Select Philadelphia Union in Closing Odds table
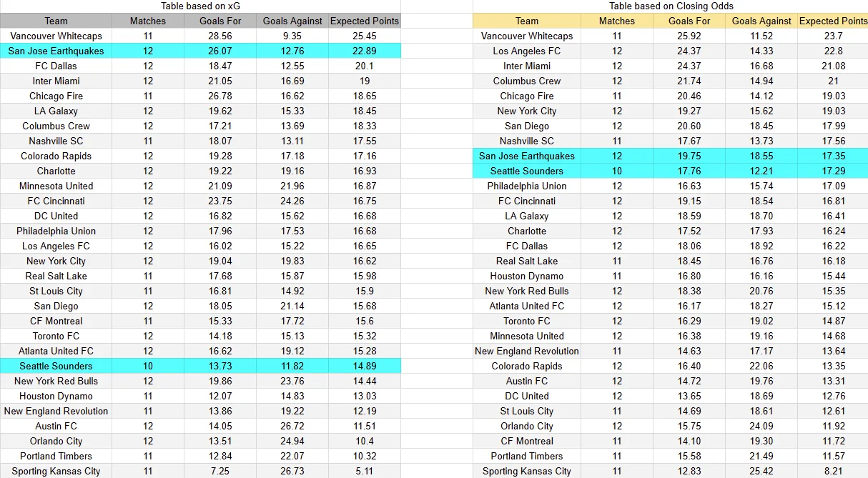The image size is (868, 478). coord(527,186)
